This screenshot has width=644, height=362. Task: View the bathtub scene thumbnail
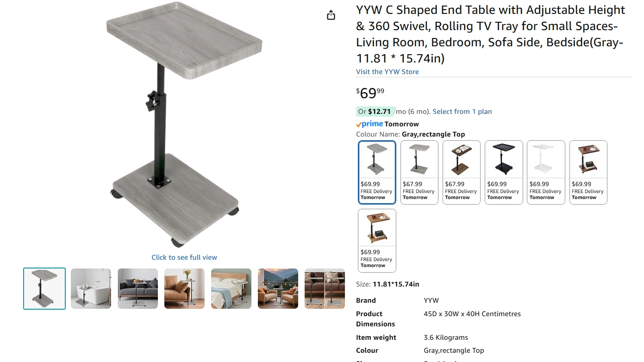(x=91, y=288)
